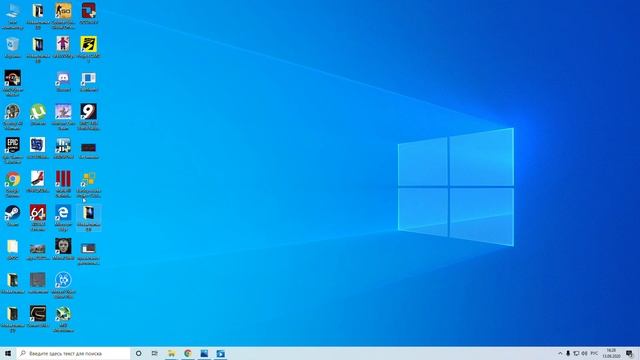This screenshot has width=640, height=360.
Task: Select the window screenshot thumbnail file
Action: click(89, 248)
